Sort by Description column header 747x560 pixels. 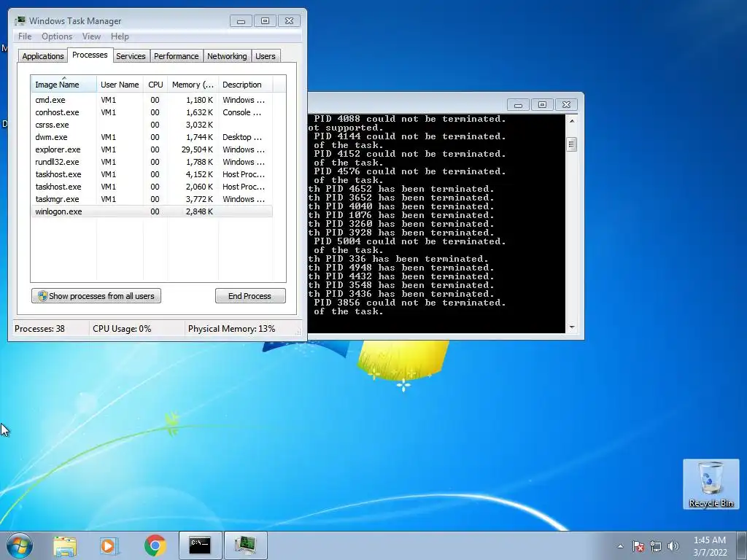[x=245, y=85]
